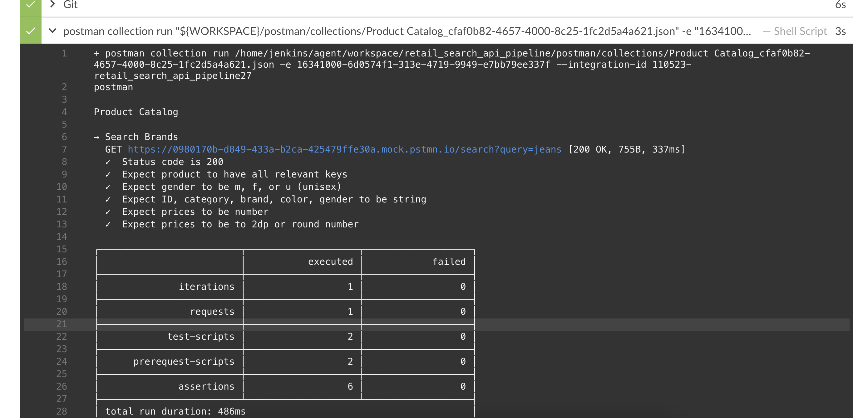Collapse the postman collection run step
Viewport: 868px width, 418px height.
point(52,31)
